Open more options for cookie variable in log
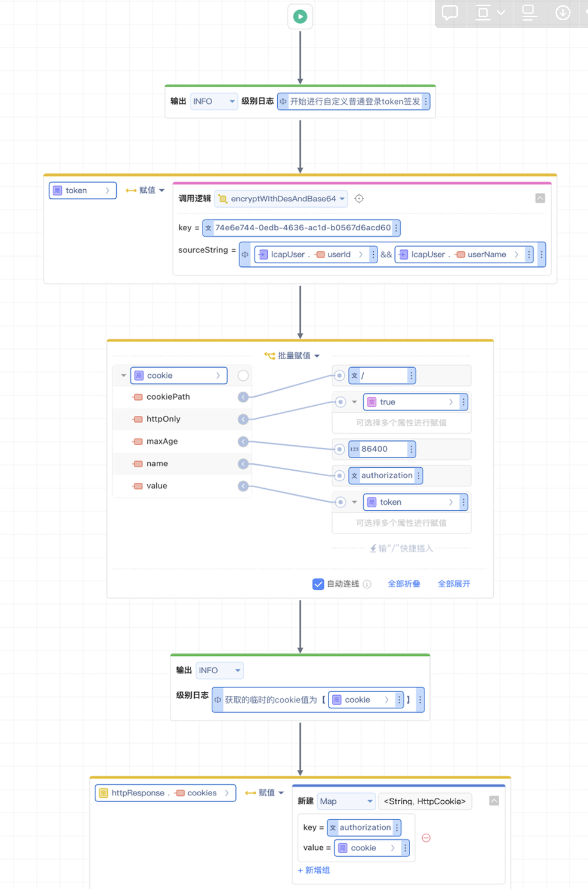This screenshot has height=895, width=588. pos(399,700)
